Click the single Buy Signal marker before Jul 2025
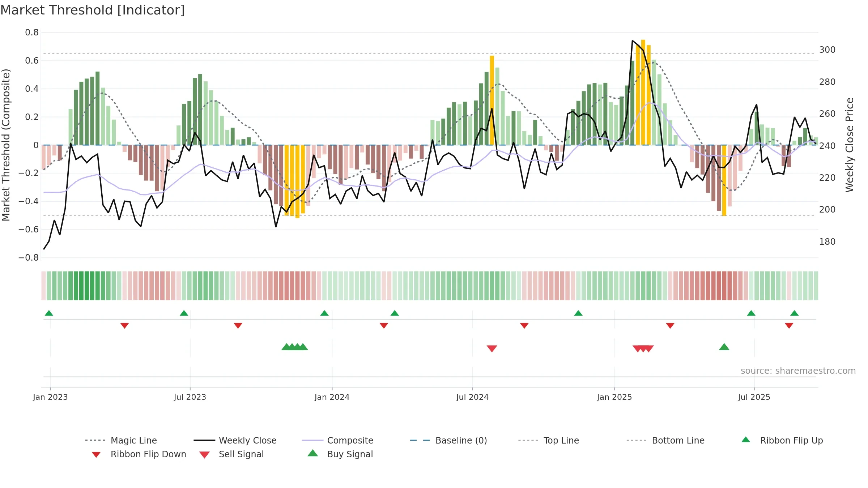The height and width of the screenshot is (488, 868). click(724, 347)
